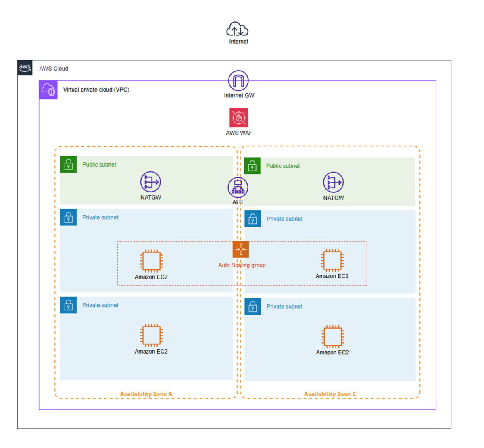Click blue lock icon of upper Zone C private subnet
Viewport: 484px width, 448px height.
click(253, 219)
